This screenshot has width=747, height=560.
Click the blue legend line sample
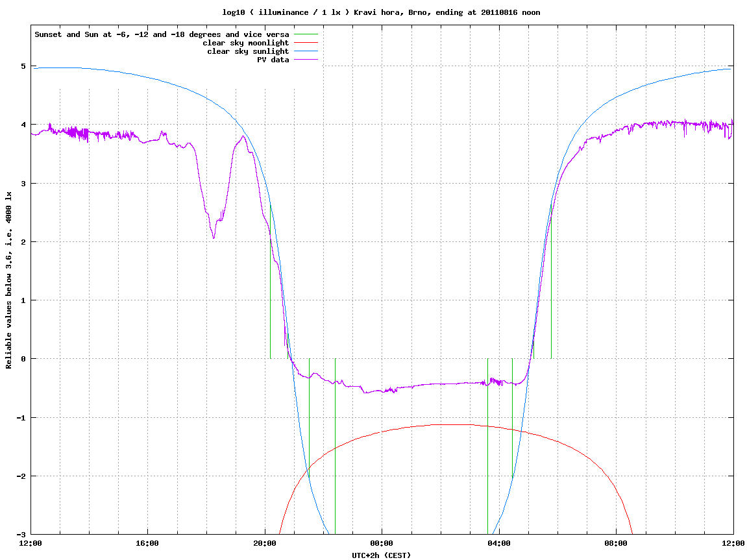306,51
